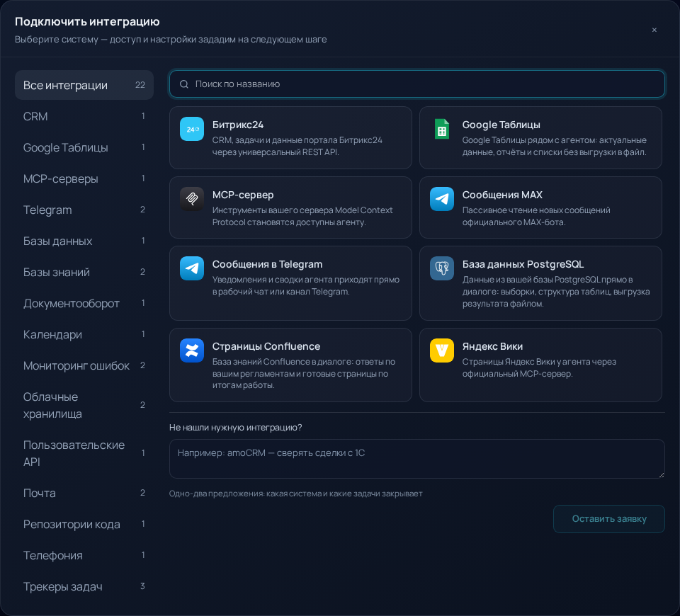Show Мониторинг ошибок integrations
Image resolution: width=680 pixels, height=616 pixels.
(x=84, y=366)
